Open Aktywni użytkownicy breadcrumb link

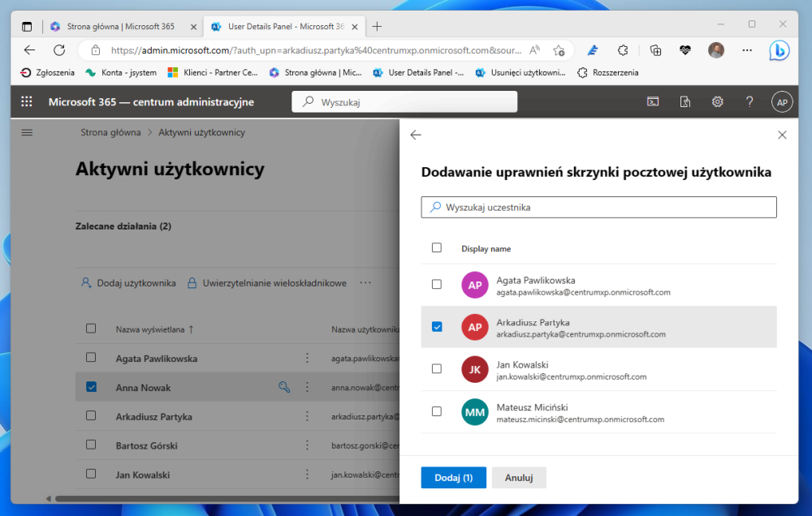(201, 132)
